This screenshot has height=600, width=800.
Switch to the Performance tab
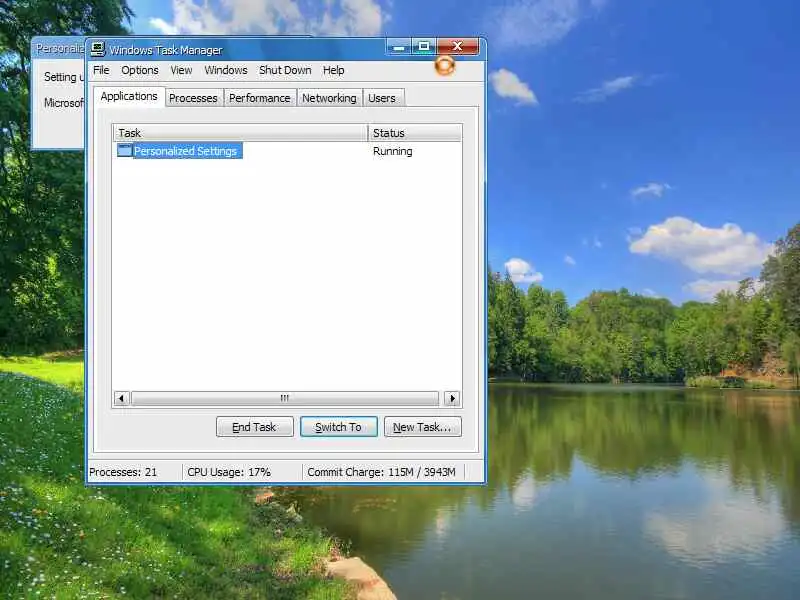[x=260, y=97]
